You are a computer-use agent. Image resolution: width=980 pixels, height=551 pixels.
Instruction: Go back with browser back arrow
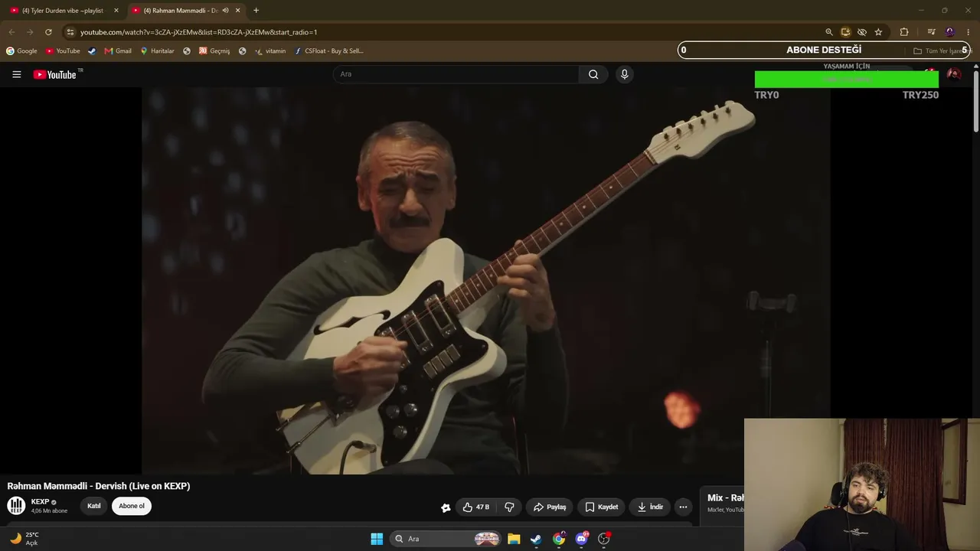click(11, 32)
